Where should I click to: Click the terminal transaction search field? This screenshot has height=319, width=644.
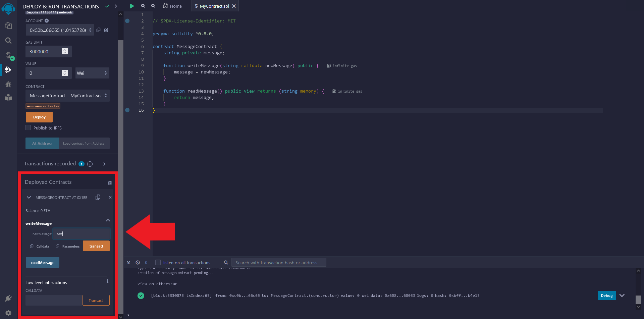[278, 263]
